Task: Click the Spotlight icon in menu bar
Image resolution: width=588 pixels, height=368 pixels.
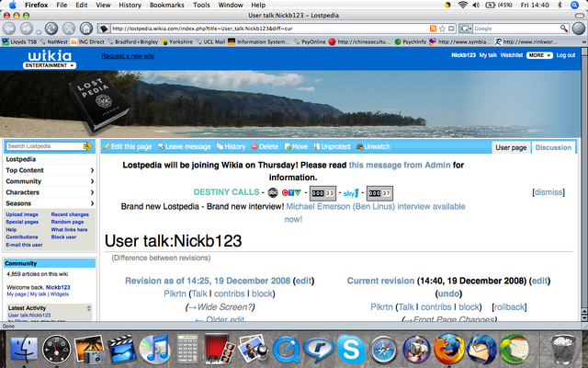Action: coord(574,5)
